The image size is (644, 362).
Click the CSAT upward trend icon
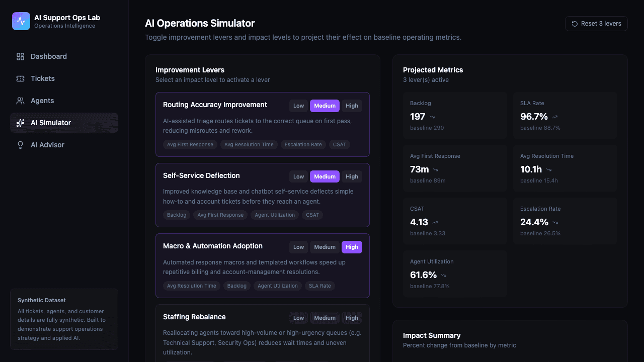(435, 223)
